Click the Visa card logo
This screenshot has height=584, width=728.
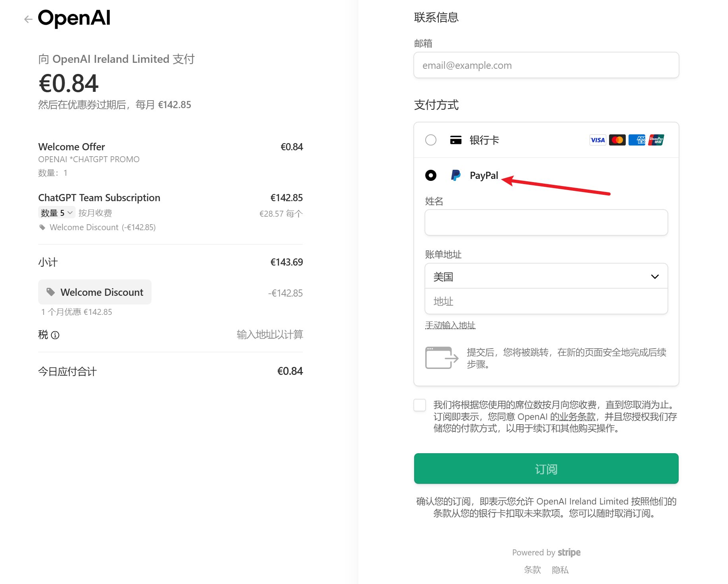[x=598, y=140]
